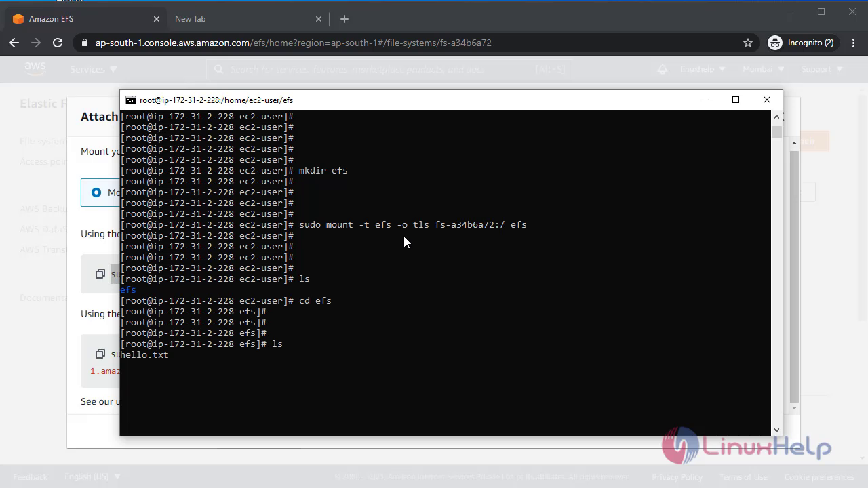Copy the first mount command icon in dialog
Screen dimensions: 868x488
(100, 274)
